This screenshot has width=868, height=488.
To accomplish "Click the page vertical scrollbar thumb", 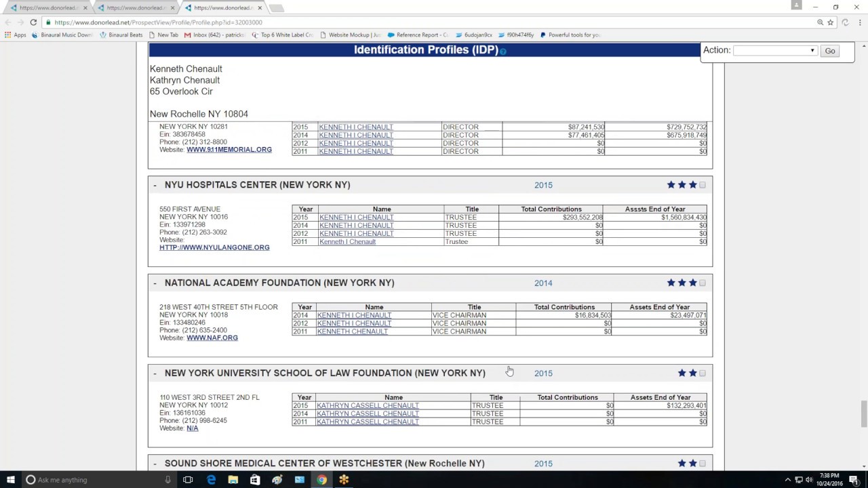I will coord(863,413).
